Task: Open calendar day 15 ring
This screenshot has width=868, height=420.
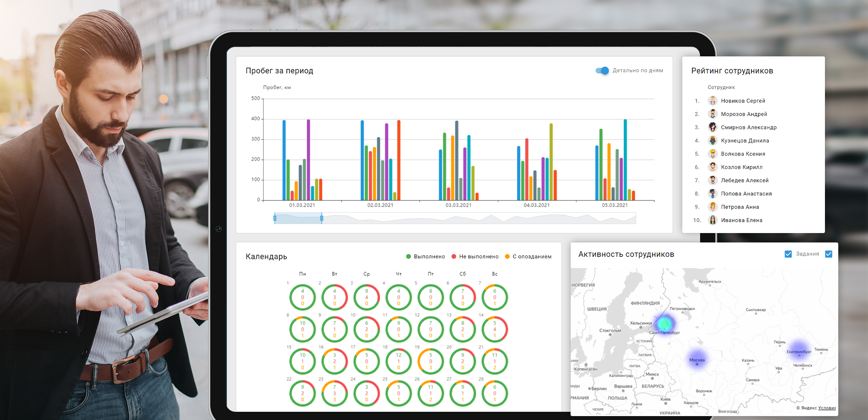Action: (x=303, y=362)
